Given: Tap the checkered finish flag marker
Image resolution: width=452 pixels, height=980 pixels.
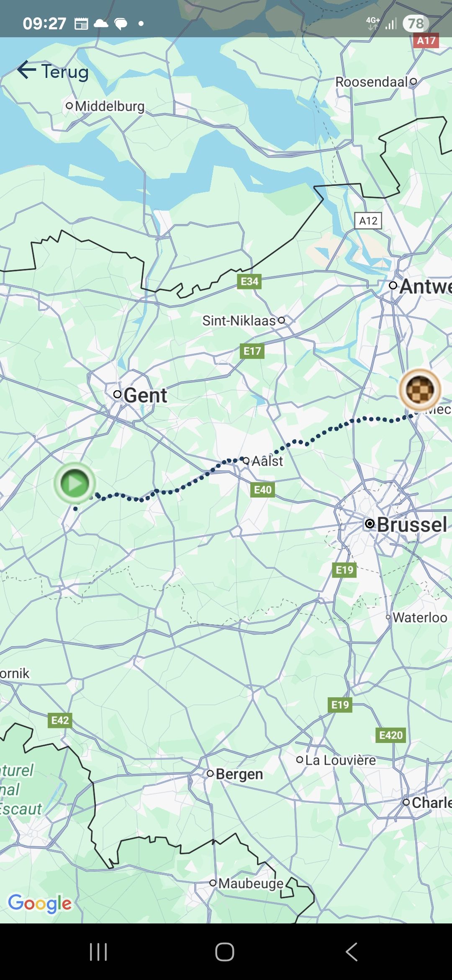Looking at the screenshot, I should (x=420, y=390).
